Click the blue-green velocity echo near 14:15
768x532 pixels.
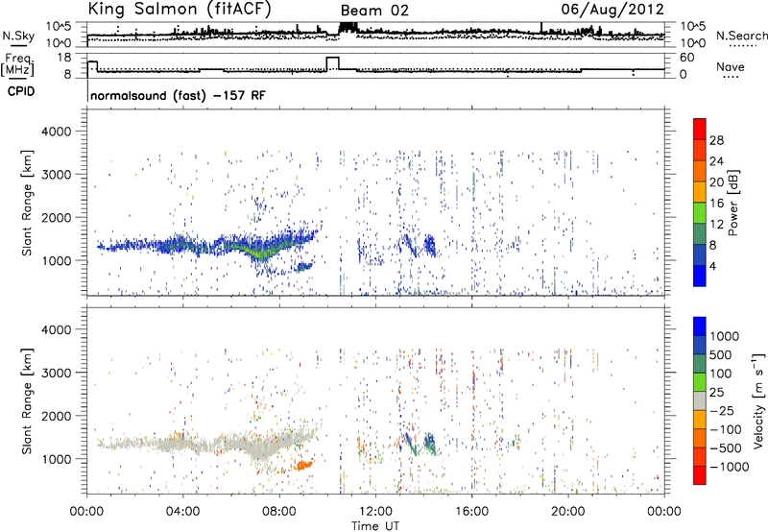[x=429, y=444]
